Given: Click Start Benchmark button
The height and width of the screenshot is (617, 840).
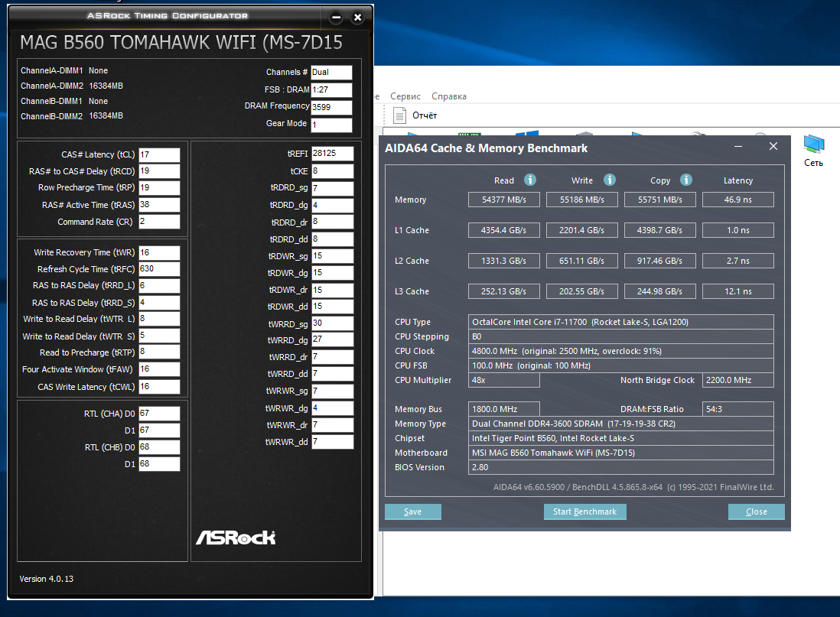Looking at the screenshot, I should coord(585,511).
